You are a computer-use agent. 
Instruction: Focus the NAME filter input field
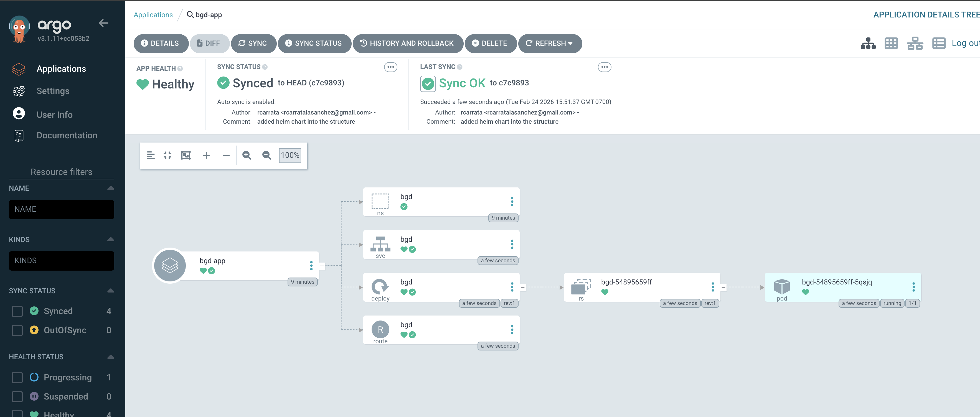[x=61, y=209]
